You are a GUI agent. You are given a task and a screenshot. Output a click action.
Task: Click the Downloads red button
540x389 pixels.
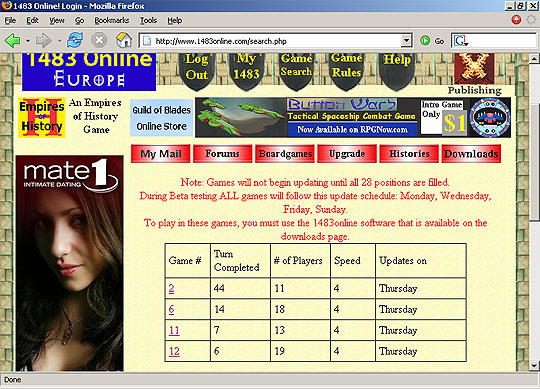click(x=471, y=154)
